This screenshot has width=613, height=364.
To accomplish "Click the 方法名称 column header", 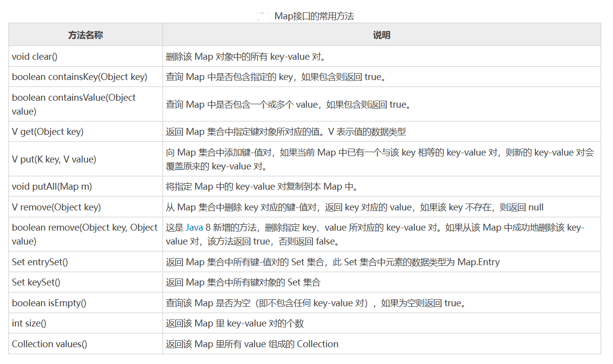I will [85, 35].
